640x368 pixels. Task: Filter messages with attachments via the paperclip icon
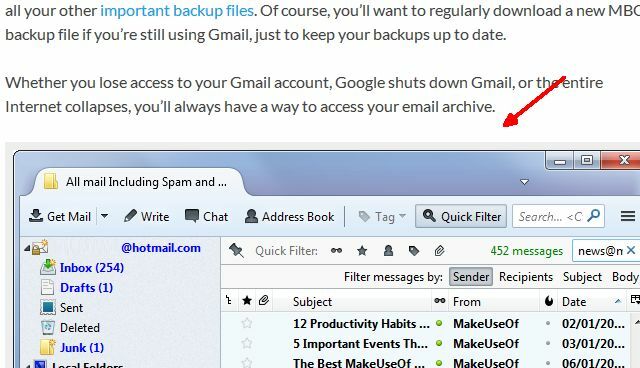point(439,251)
